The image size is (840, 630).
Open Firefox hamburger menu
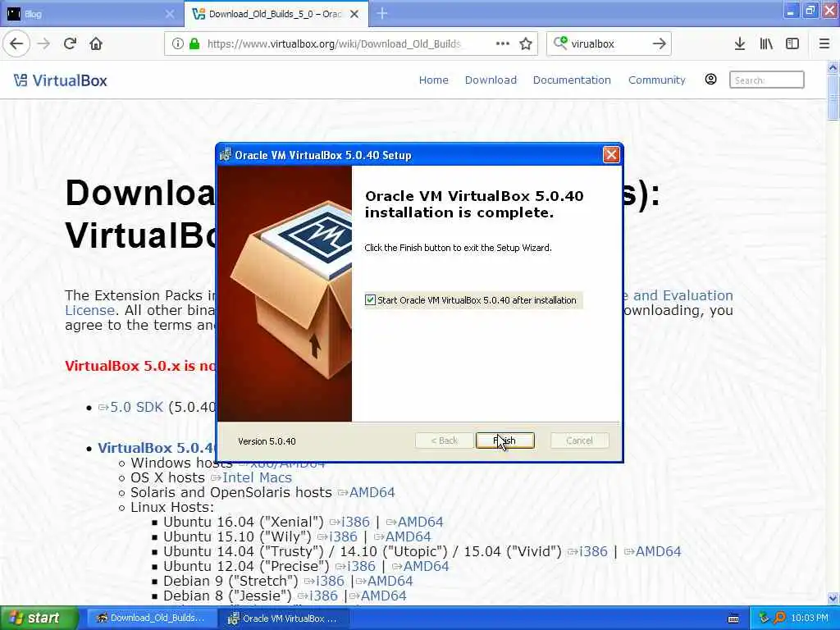(x=824, y=43)
